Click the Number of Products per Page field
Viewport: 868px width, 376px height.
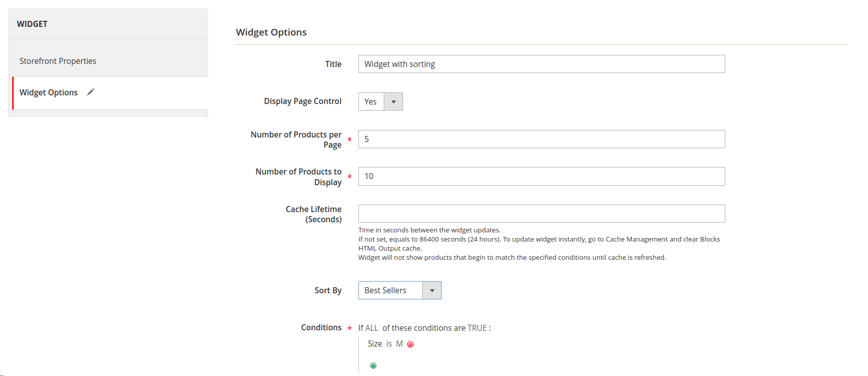click(541, 139)
